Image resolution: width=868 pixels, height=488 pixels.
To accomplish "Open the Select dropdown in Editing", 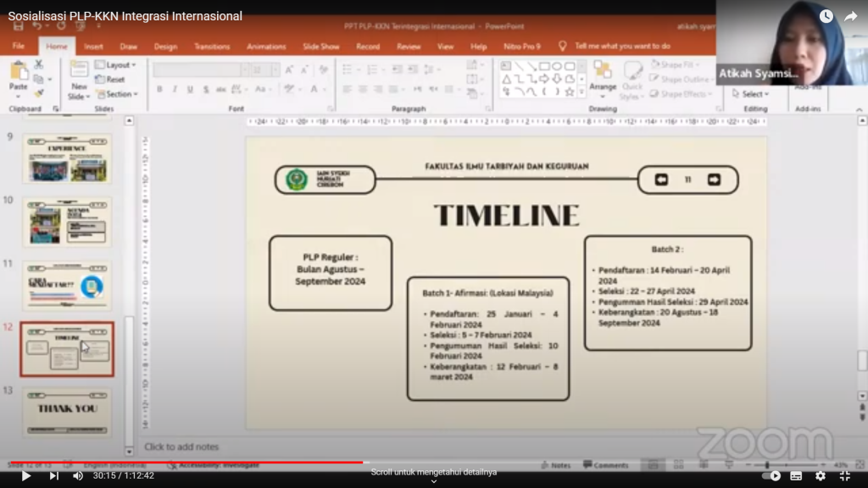I will pos(751,94).
